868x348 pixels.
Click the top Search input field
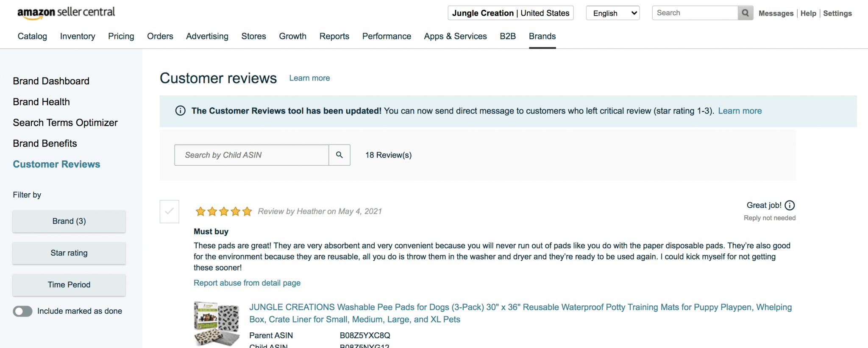tap(695, 13)
